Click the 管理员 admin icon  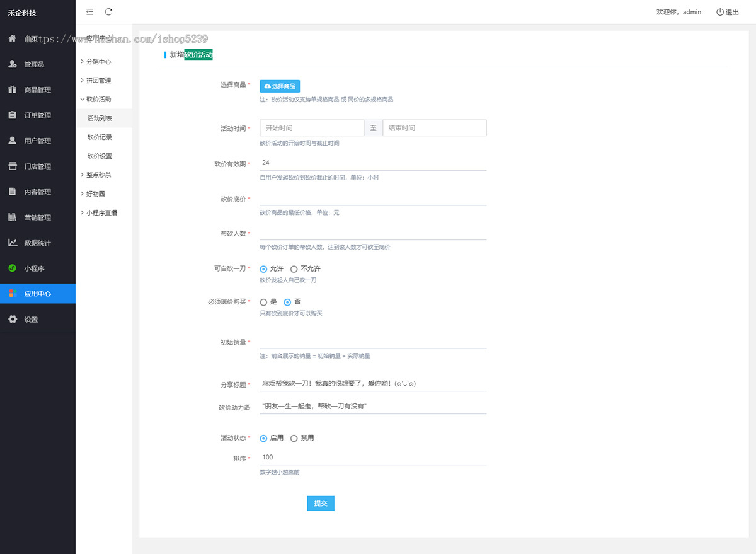click(12, 64)
